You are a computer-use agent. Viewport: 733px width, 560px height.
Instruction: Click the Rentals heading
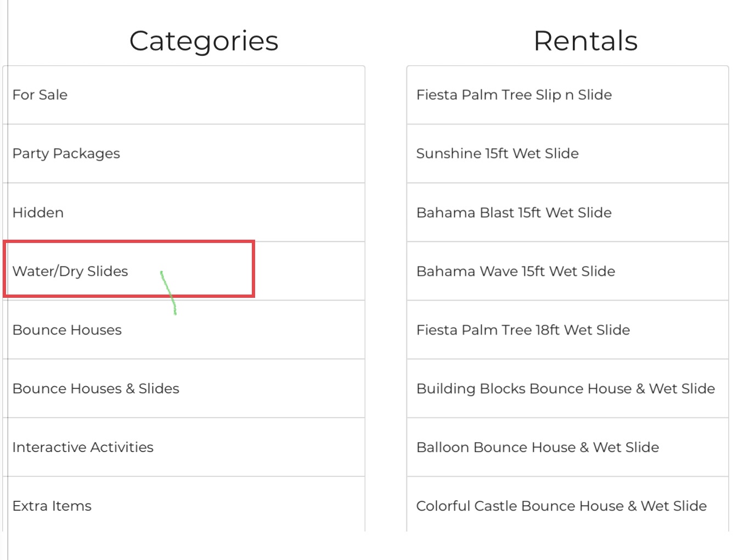585,41
